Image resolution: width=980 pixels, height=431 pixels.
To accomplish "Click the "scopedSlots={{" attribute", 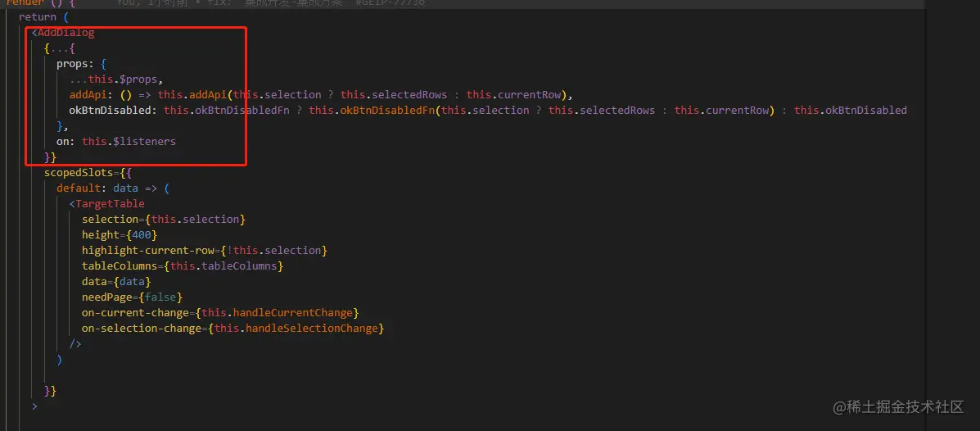I will [x=88, y=173].
